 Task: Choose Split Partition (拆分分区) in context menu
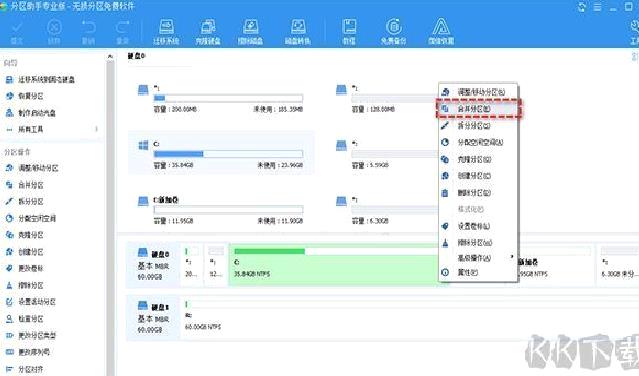(x=478, y=126)
